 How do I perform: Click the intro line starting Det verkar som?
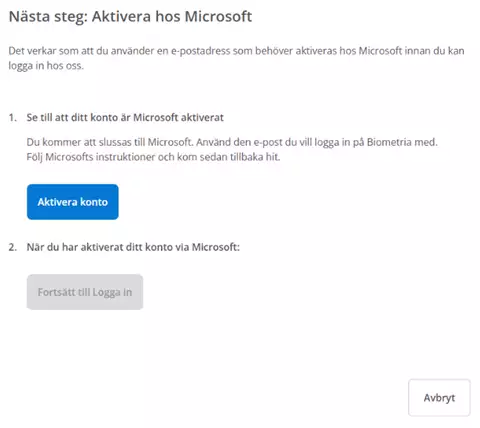(x=236, y=51)
